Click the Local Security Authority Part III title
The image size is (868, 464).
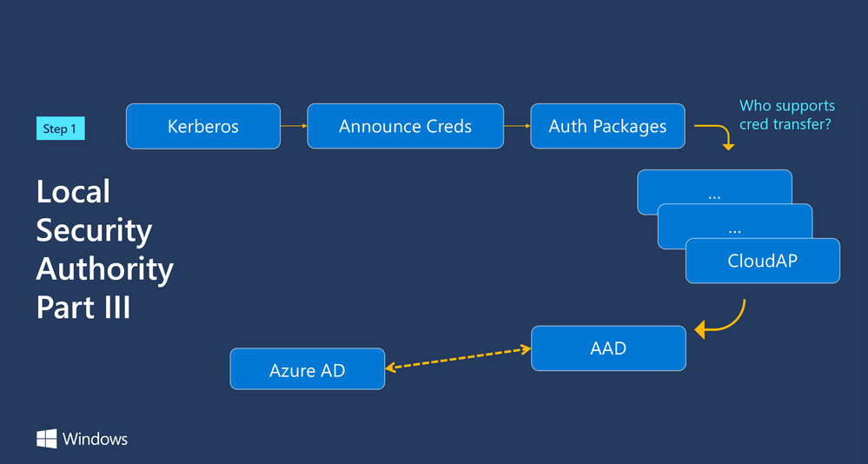point(104,249)
